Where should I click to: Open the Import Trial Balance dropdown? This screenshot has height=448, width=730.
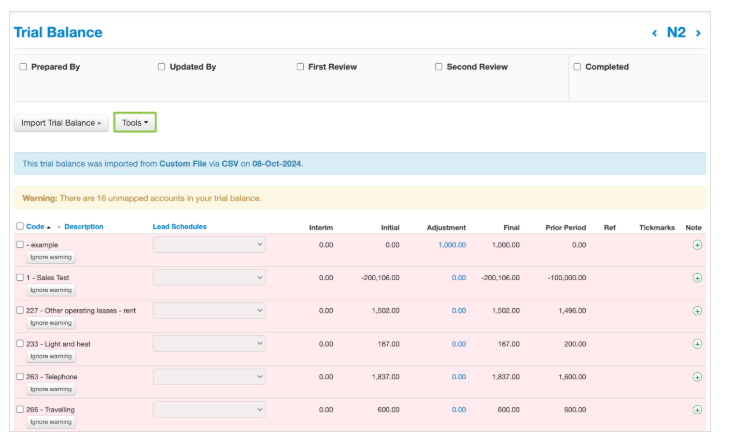60,123
